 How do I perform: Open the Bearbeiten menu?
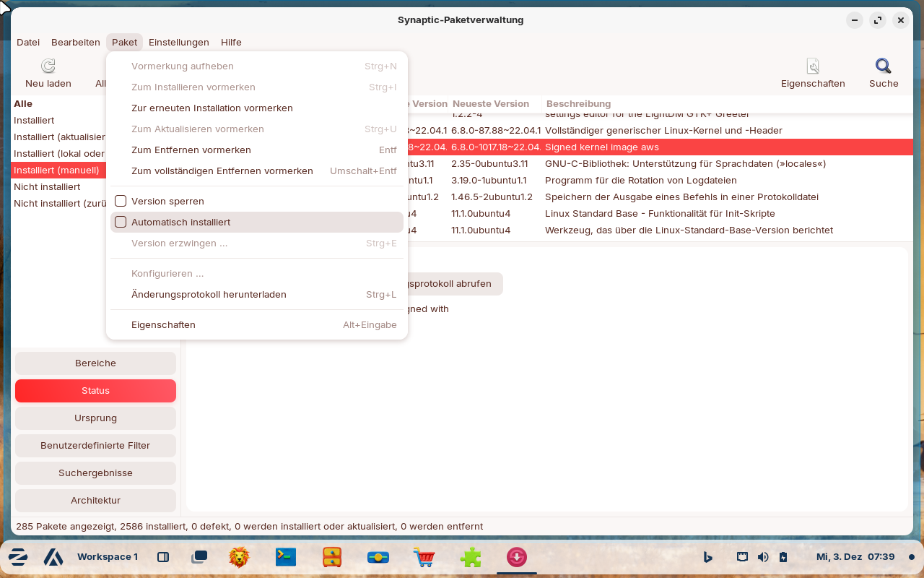pyautogui.click(x=76, y=43)
